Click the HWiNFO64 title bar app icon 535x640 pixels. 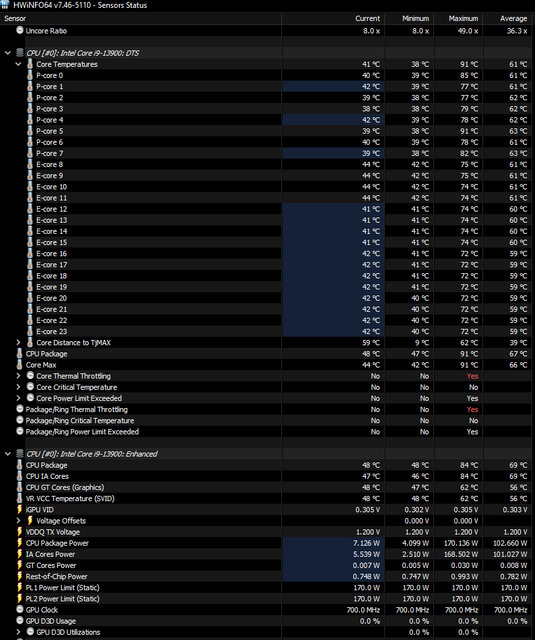pyautogui.click(x=5, y=5)
